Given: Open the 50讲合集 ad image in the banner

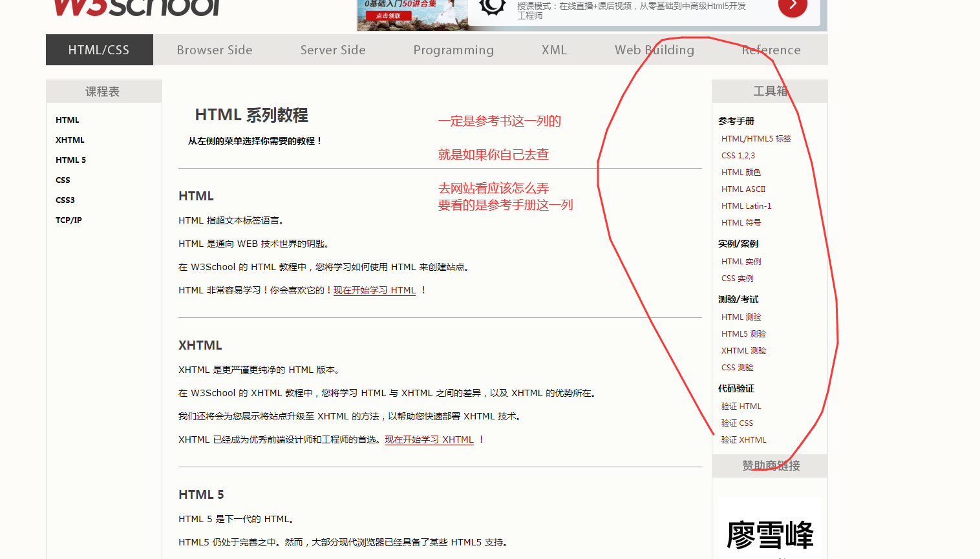Looking at the screenshot, I should tap(412, 15).
